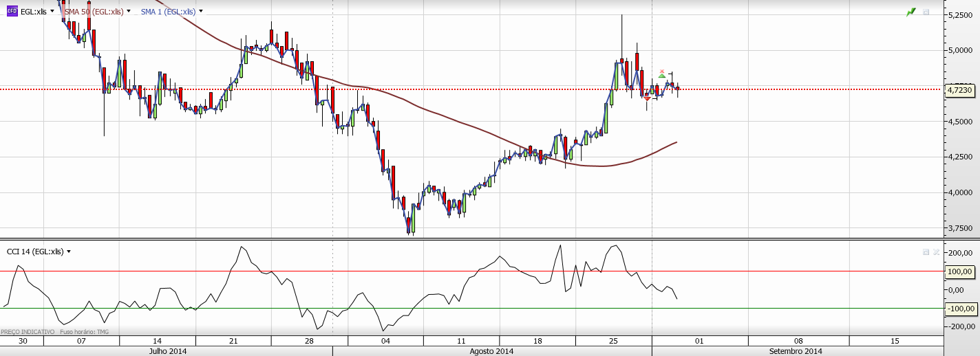980x356 pixels.
Task: Click date 11 on the time axis
Action: [461, 341]
